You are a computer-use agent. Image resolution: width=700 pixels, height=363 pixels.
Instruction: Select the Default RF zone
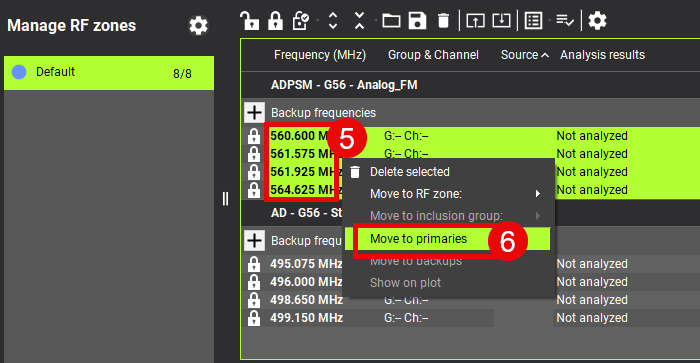click(109, 73)
